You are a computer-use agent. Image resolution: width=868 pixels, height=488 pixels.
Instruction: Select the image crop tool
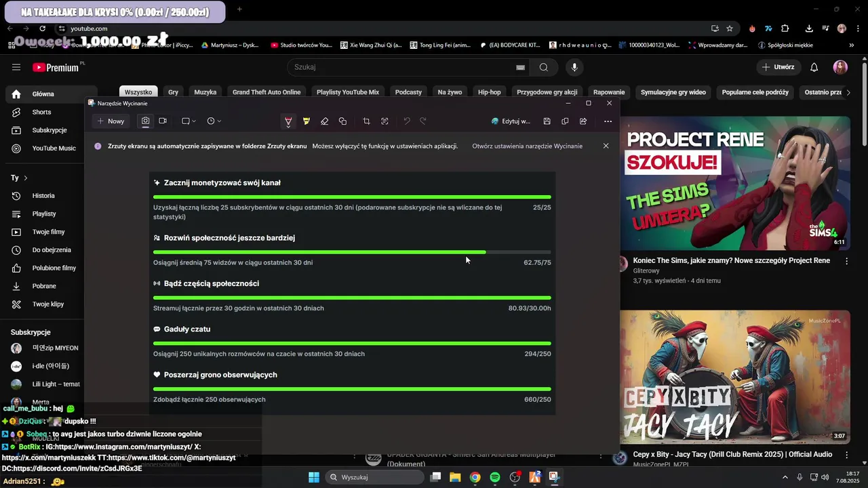pos(366,121)
